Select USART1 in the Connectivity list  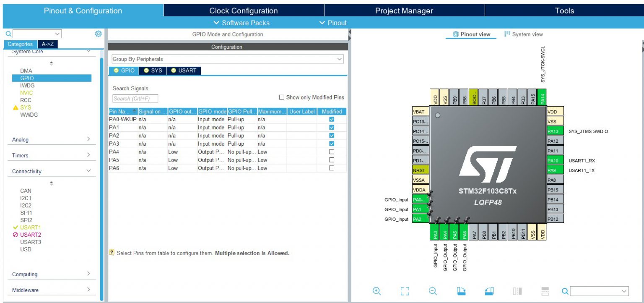30,227
